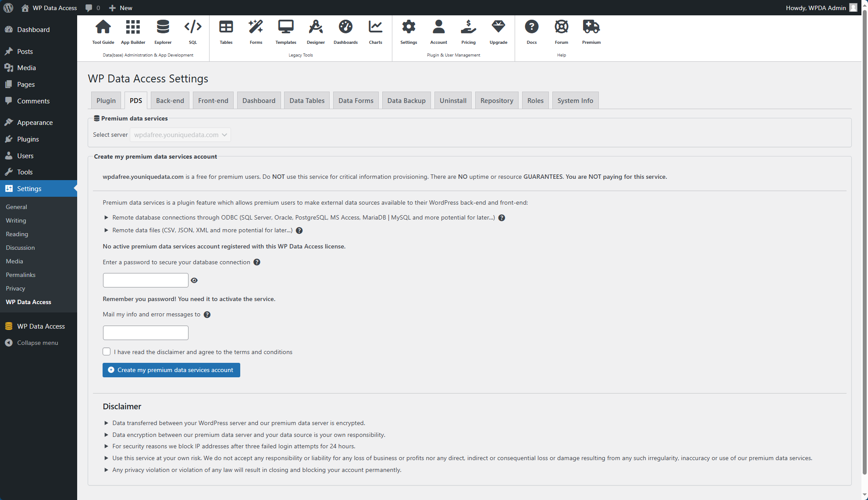The image size is (868, 500).
Task: Expand the Remote database connections item
Action: point(106,217)
